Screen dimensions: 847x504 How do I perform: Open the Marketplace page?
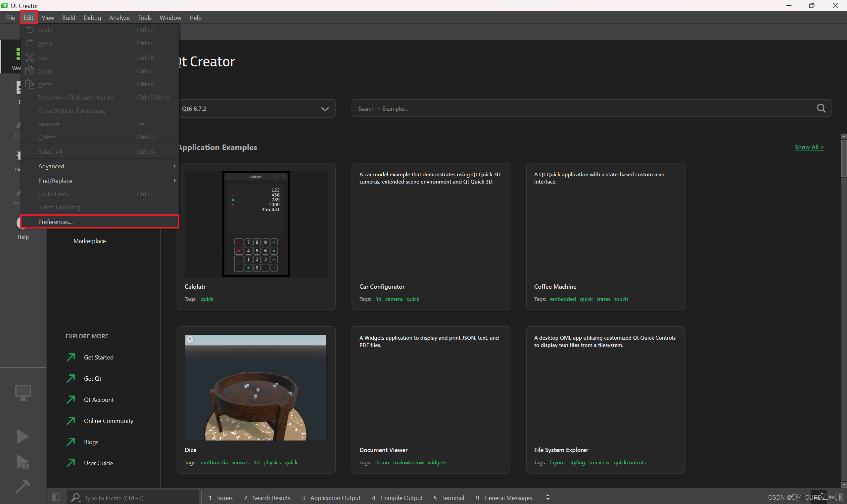click(89, 241)
